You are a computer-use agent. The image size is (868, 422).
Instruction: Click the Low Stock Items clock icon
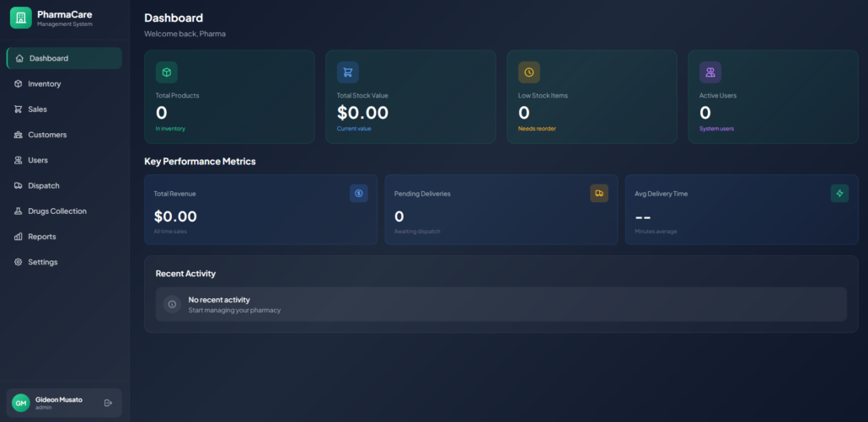click(x=529, y=72)
